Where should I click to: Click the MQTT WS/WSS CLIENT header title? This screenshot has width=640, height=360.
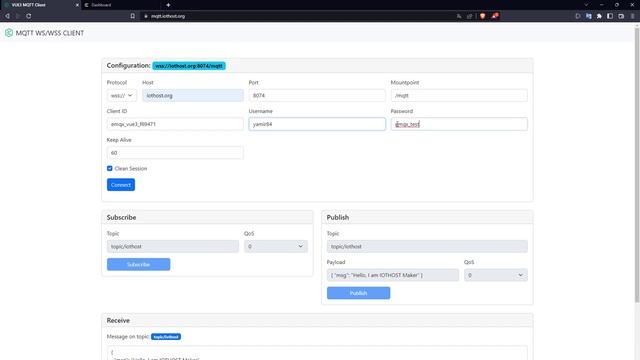(50, 33)
